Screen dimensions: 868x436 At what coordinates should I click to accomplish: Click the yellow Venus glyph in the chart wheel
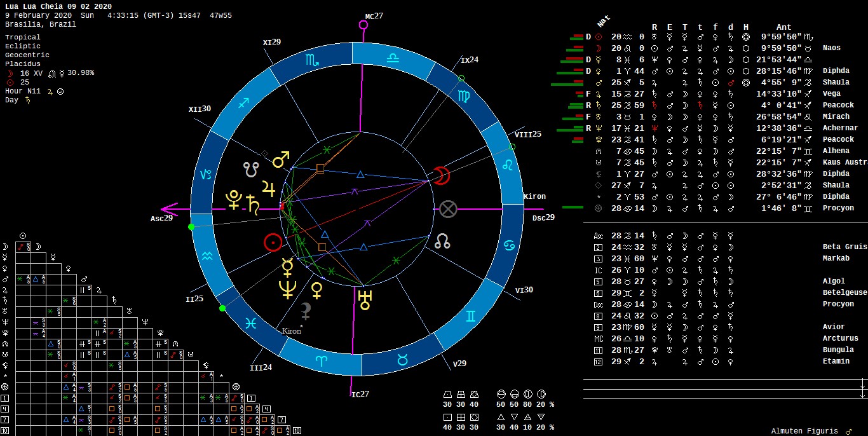point(316,290)
